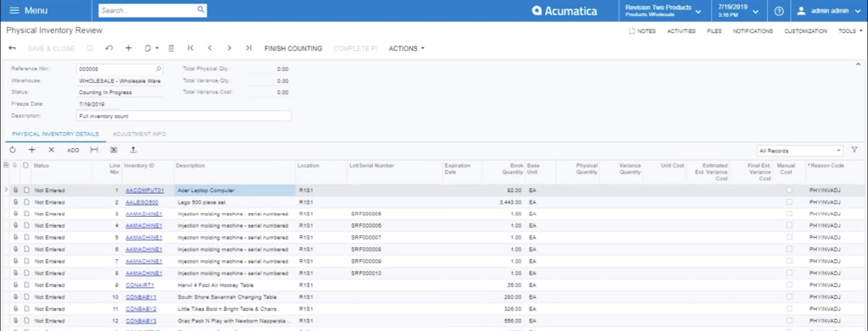Open the admin admin user menu
Viewport: 868px width, 331px height.
pyautogui.click(x=828, y=10)
